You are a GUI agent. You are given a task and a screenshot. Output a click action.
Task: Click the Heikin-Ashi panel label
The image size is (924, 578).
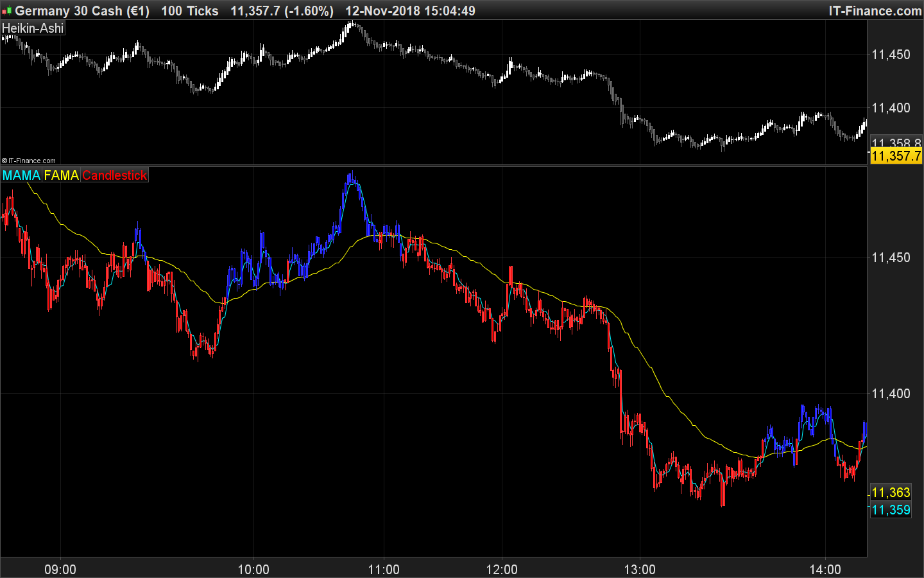[x=33, y=28]
